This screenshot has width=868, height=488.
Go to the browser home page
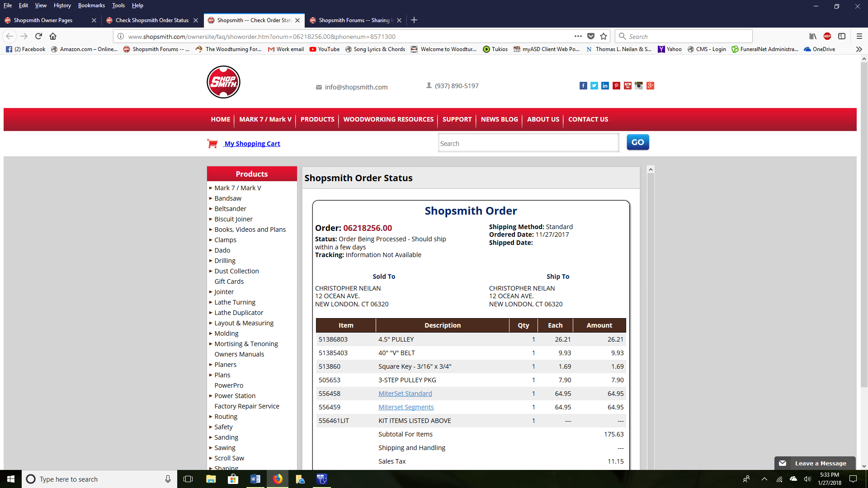click(x=53, y=36)
